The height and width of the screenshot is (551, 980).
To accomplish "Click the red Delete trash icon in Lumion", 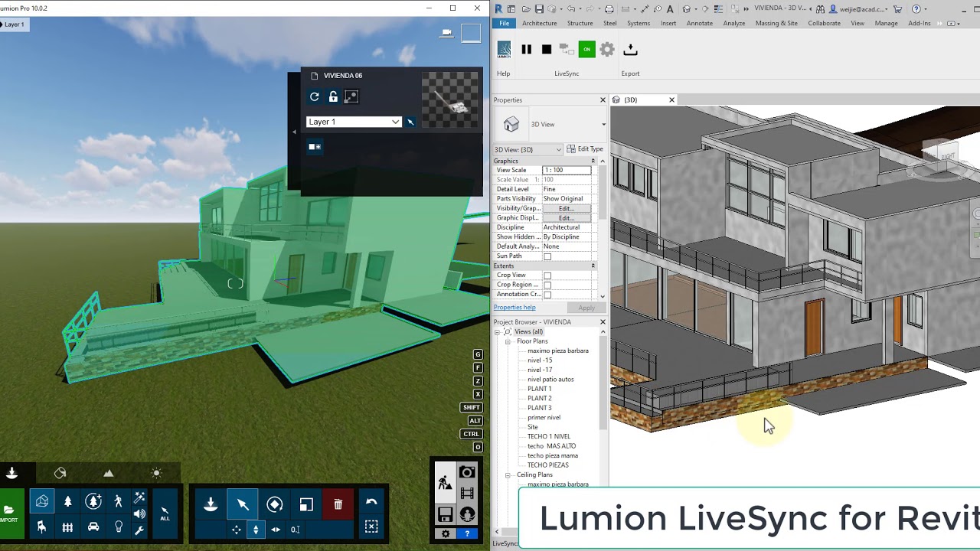I will coord(338,504).
